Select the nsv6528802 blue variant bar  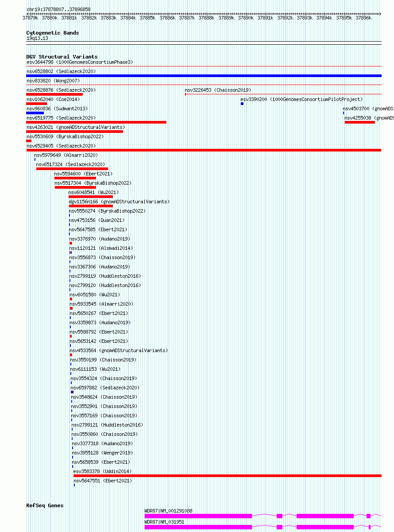tap(204, 76)
